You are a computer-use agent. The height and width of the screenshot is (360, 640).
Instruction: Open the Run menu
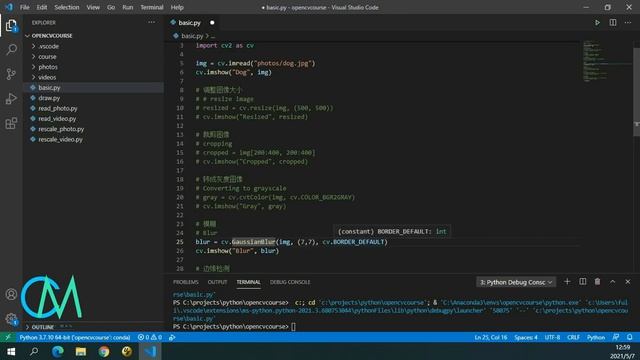128,7
